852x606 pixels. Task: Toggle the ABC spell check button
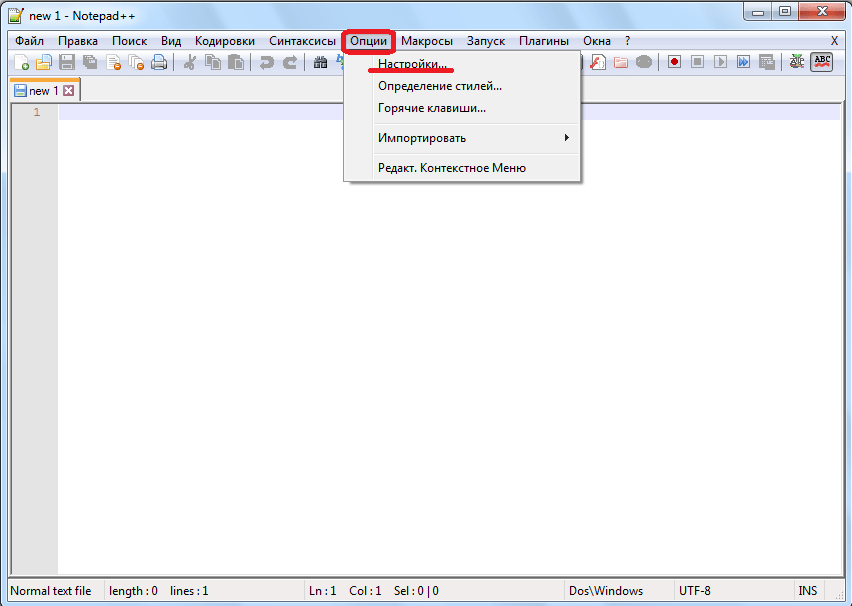[x=822, y=62]
